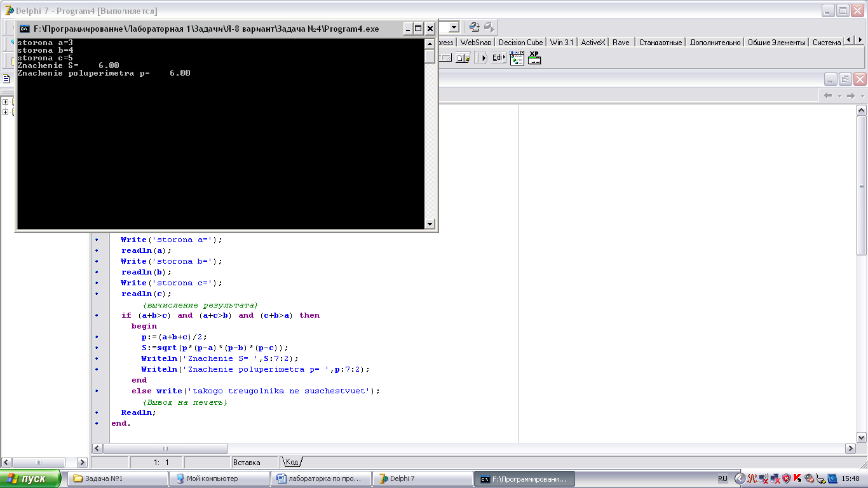Open the Дополнительно palette tab

point(715,42)
